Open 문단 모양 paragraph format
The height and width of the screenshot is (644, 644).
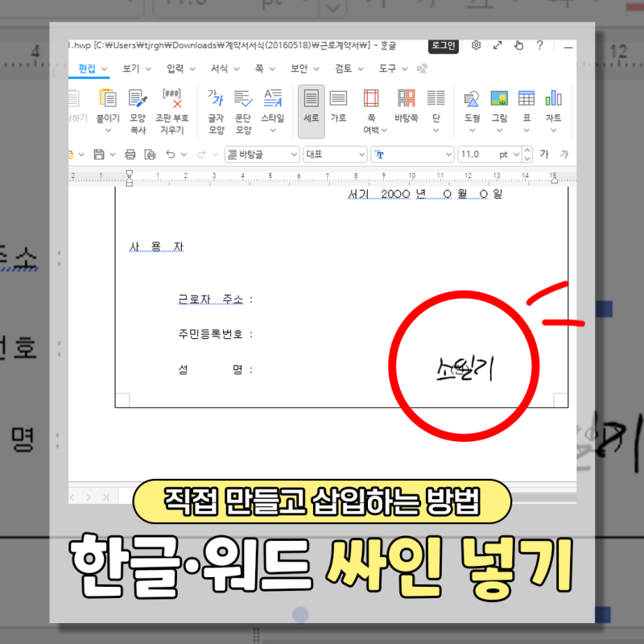coord(243,111)
